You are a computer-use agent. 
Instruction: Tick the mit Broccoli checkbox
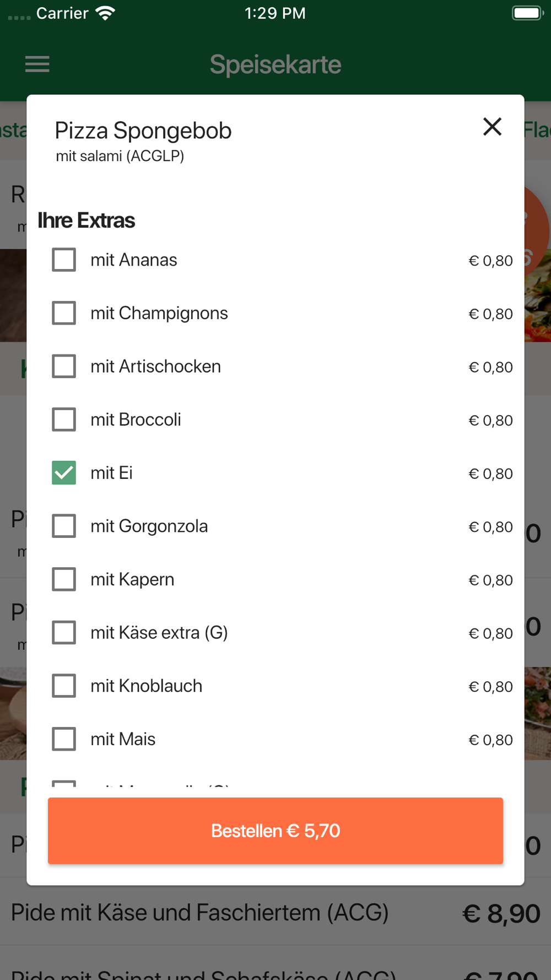pos(64,419)
